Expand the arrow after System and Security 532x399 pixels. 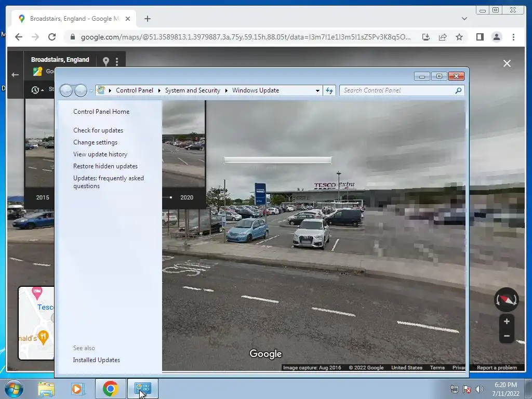point(226,90)
